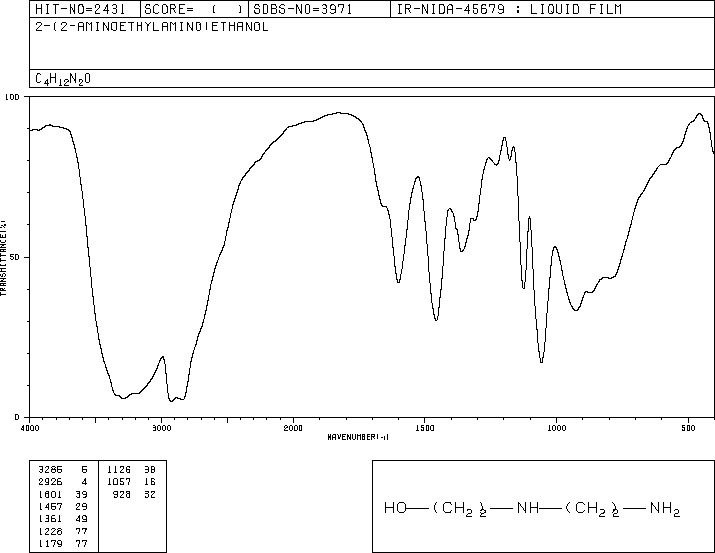Click the 500 wavenumber axis label
The height and width of the screenshot is (553, 715).
[x=688, y=428]
